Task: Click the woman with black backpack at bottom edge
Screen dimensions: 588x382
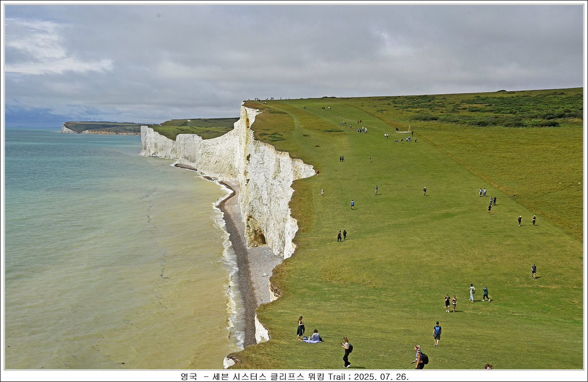Action: (419, 358)
